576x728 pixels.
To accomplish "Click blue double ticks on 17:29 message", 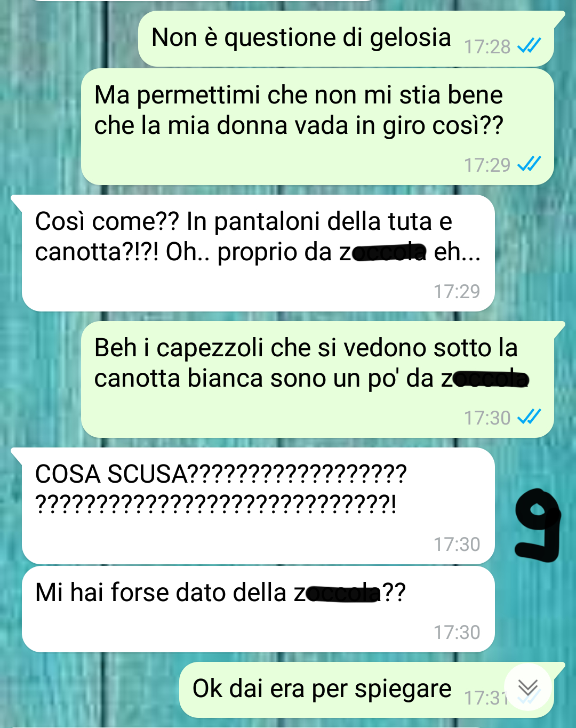I will (529, 164).
